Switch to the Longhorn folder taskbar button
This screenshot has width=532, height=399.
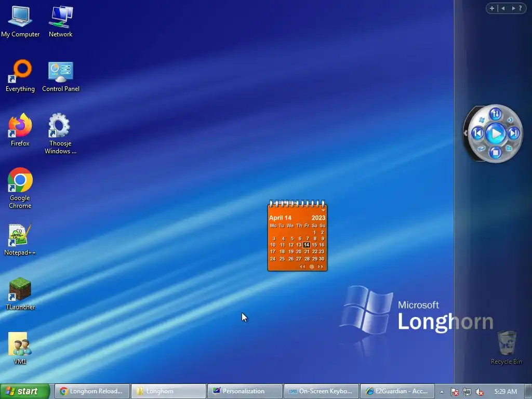(169, 391)
